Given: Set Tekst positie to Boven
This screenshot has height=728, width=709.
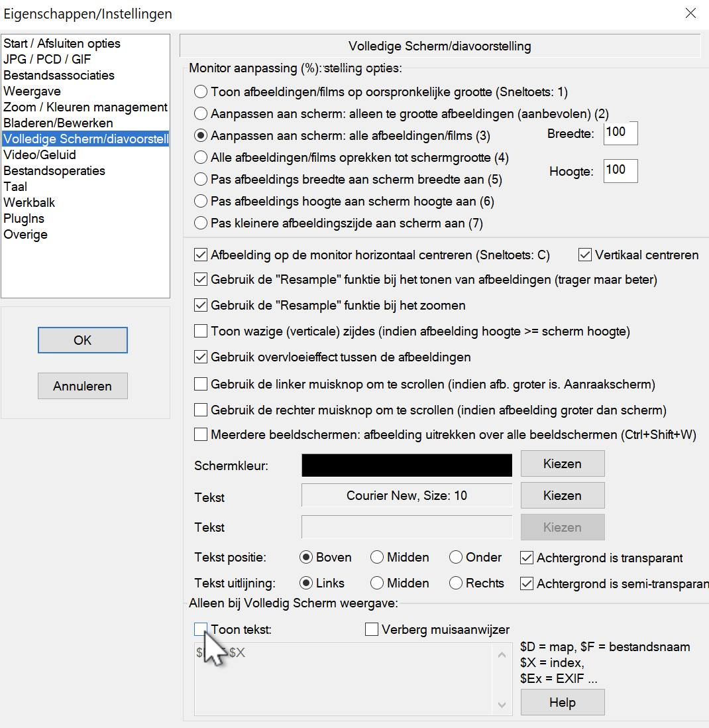Looking at the screenshot, I should point(305,557).
